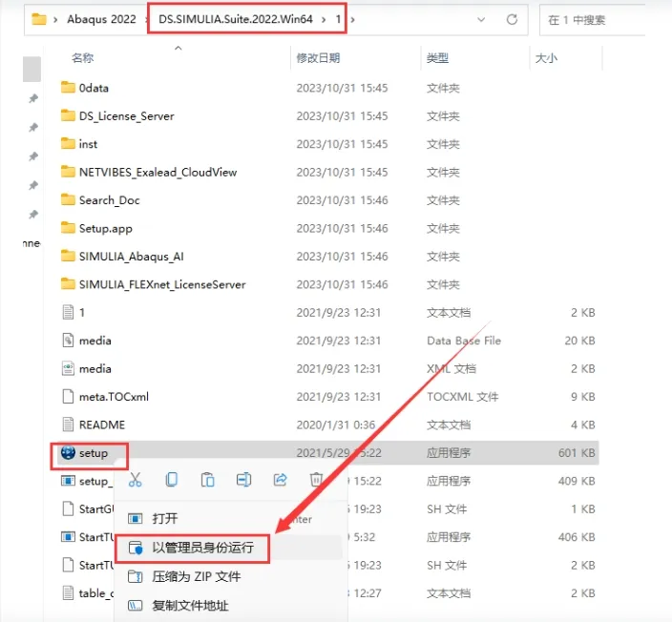Expand the chevron after Abaqus 2022 breadcrumb
This screenshot has height=622, width=672.
point(147,20)
